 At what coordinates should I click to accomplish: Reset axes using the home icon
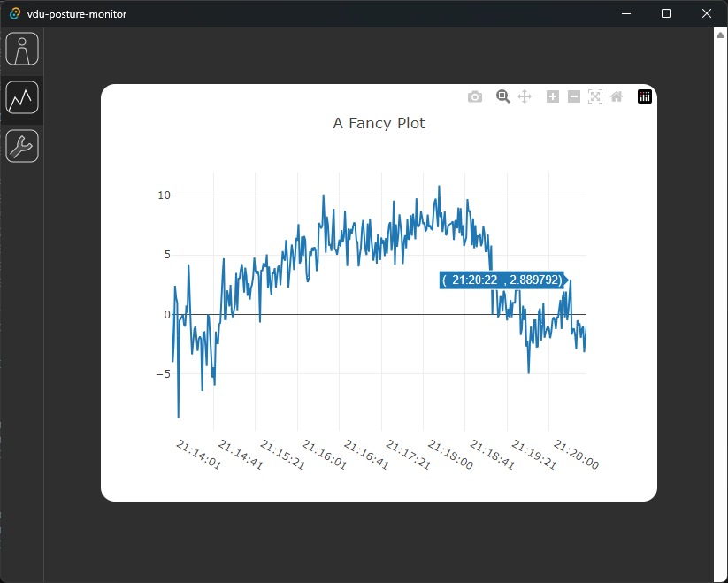coord(617,96)
